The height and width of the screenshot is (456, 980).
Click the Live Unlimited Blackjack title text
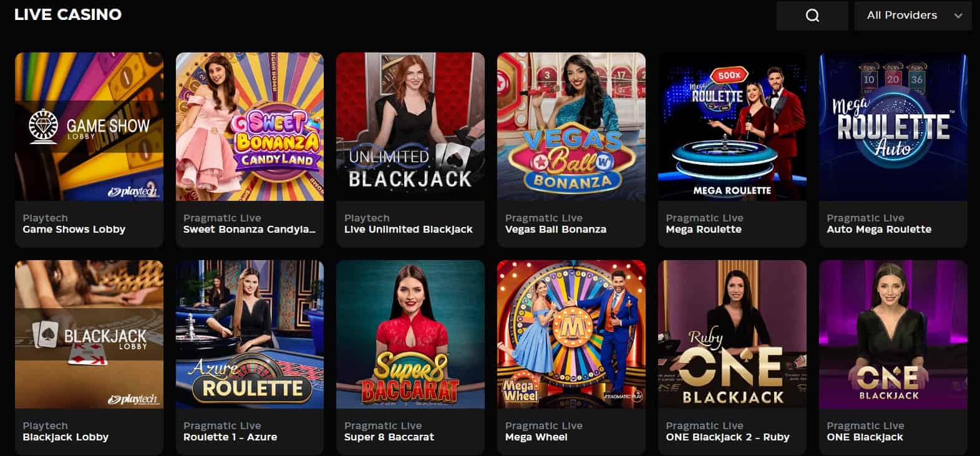click(x=409, y=230)
